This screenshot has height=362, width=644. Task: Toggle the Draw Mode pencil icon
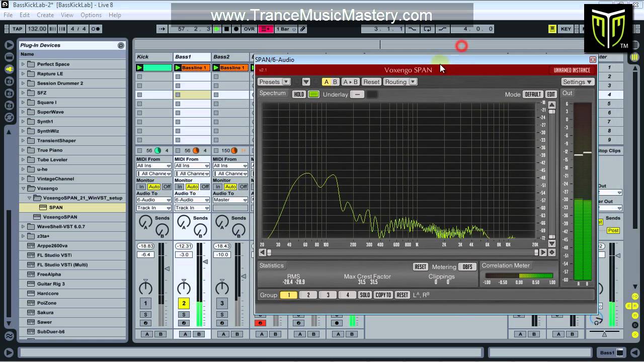(x=302, y=29)
